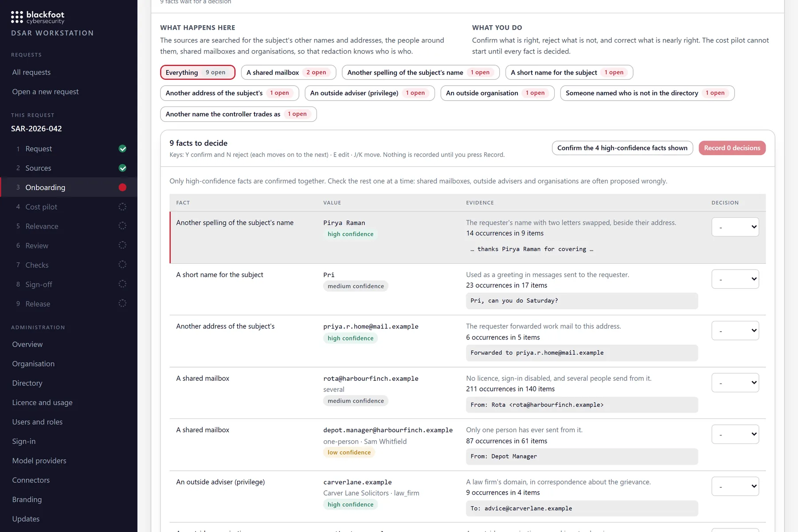The image size is (798, 532).
Task: Click the Blackfoot cybersecurity logo
Action: (38, 17)
